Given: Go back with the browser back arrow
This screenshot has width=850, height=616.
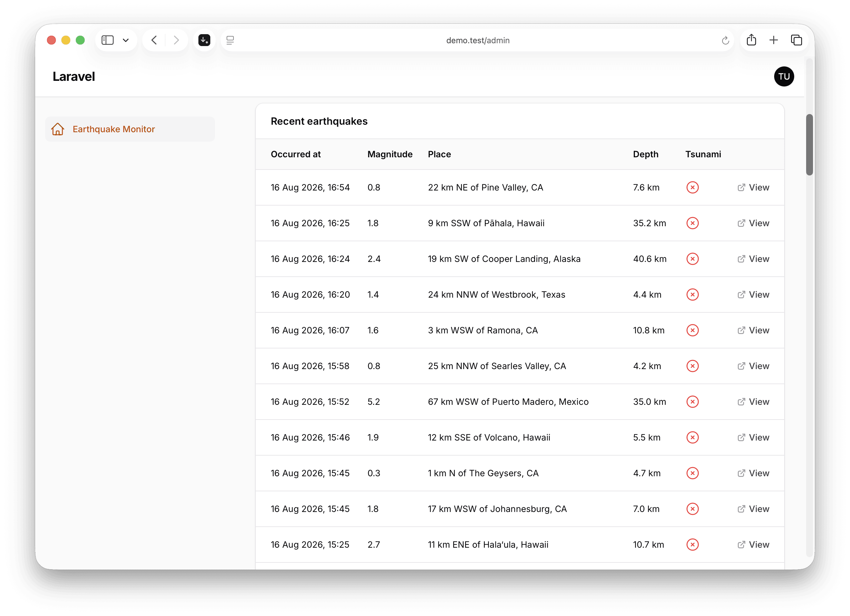Looking at the screenshot, I should click(x=154, y=40).
